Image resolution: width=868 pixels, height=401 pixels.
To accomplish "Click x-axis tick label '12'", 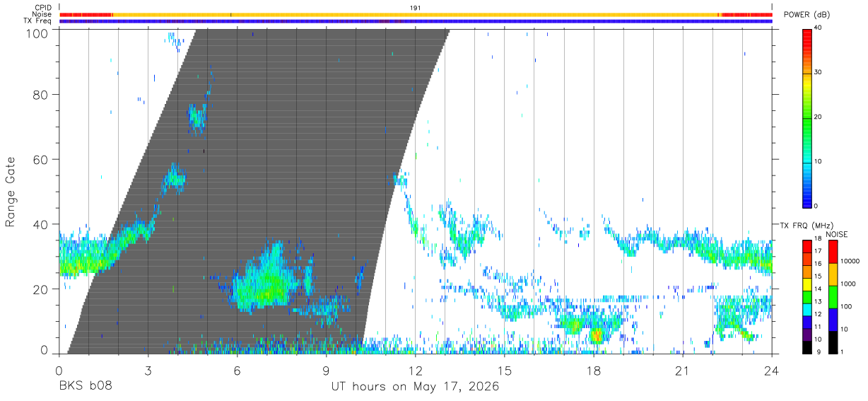I will [x=415, y=371].
